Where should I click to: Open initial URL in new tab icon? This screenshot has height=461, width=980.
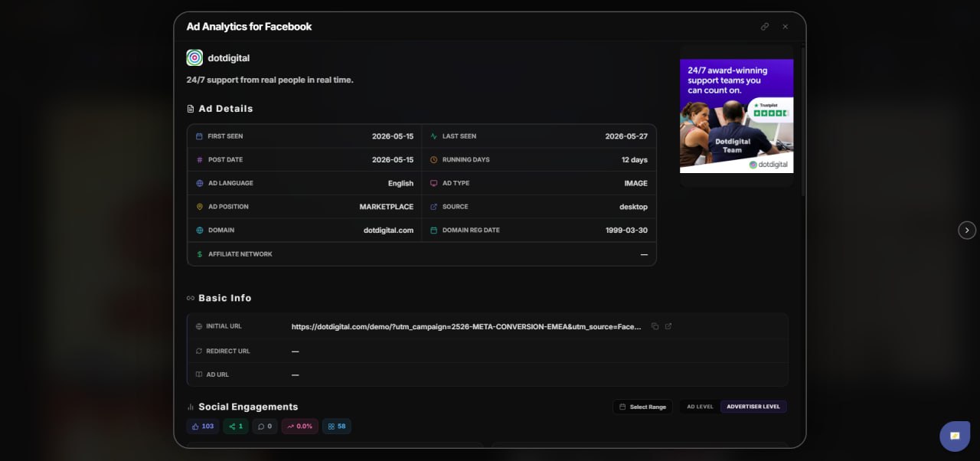[668, 326]
